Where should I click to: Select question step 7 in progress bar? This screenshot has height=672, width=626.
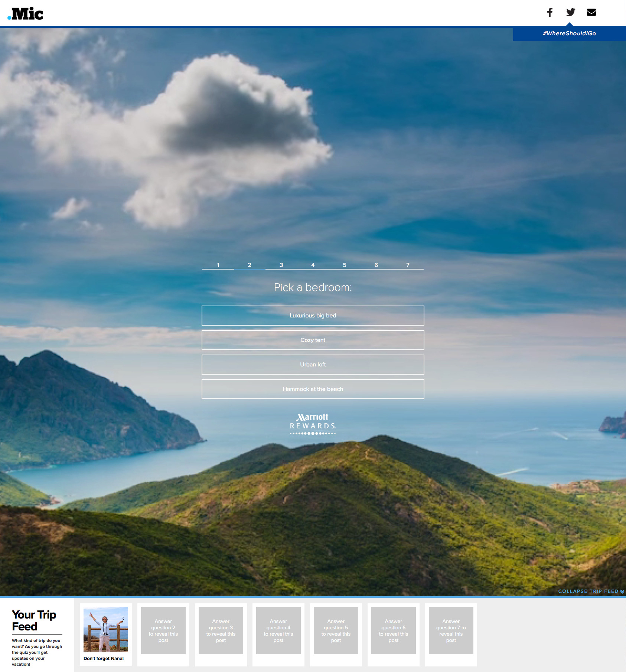coord(407,265)
